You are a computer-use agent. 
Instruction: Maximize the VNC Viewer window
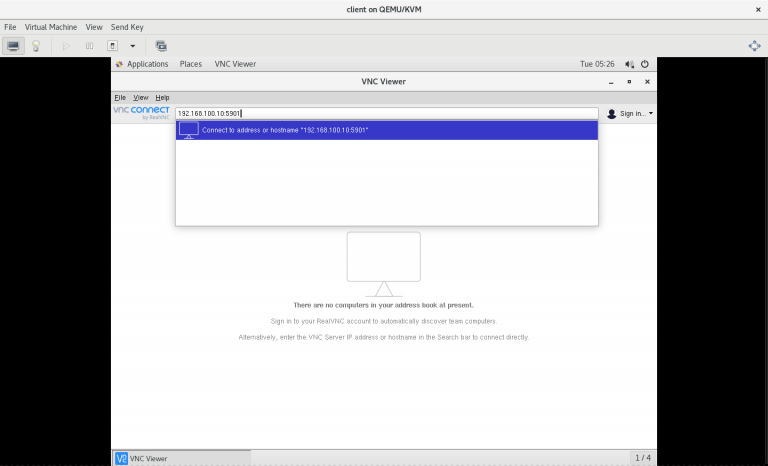(629, 82)
